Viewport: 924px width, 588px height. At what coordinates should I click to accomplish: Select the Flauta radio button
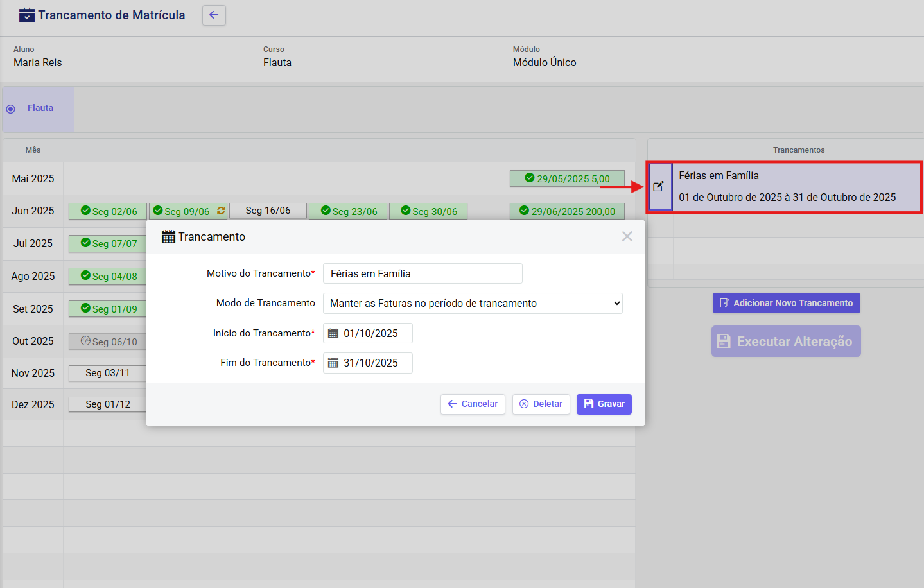(10, 109)
